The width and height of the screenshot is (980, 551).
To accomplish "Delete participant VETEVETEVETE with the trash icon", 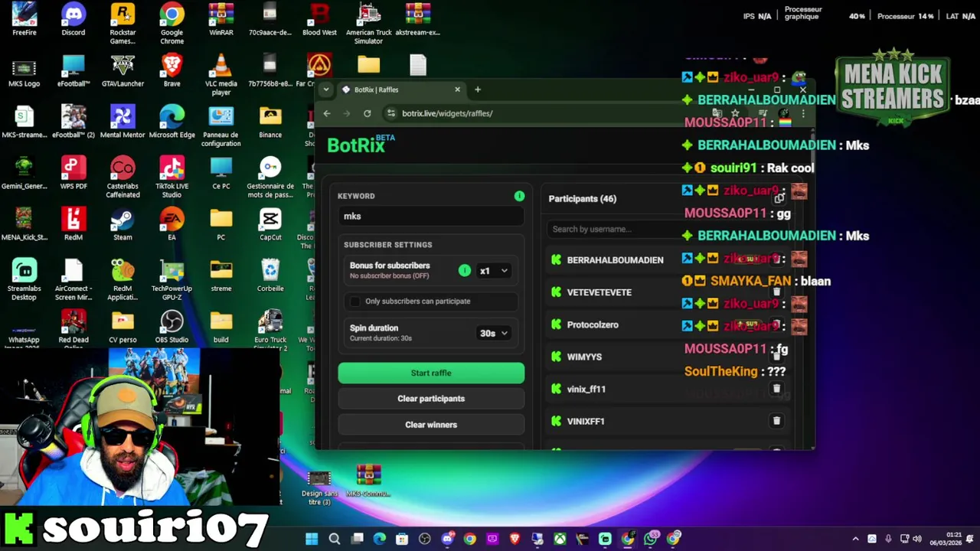I will 776,292.
